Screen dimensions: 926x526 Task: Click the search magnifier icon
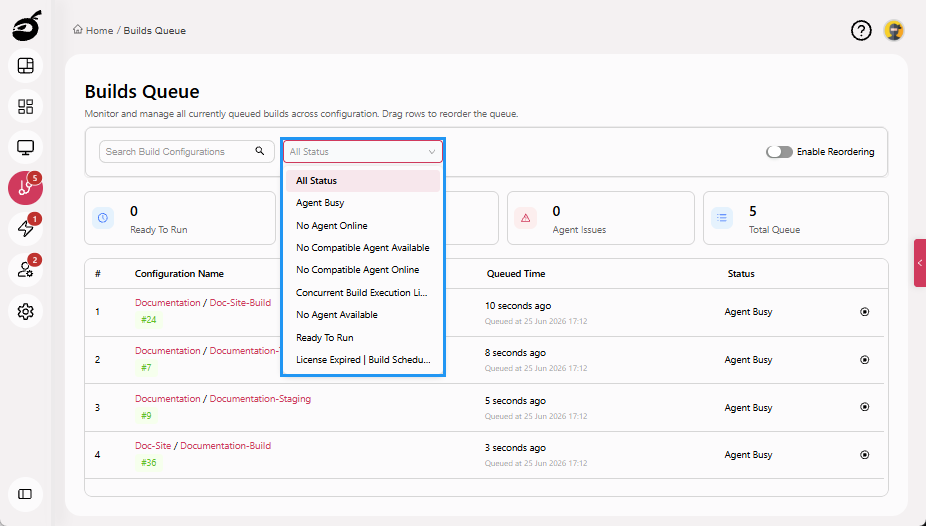pyautogui.click(x=260, y=151)
